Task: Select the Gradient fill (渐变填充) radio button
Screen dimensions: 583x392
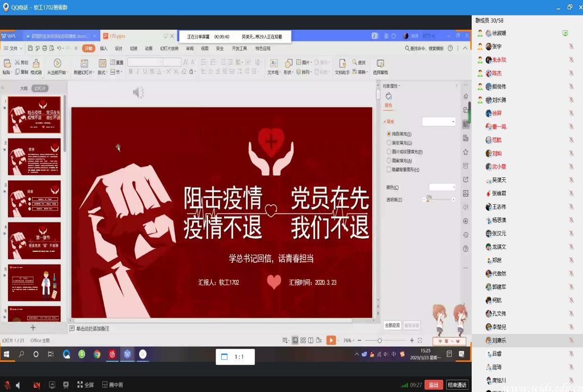Action: [389, 143]
